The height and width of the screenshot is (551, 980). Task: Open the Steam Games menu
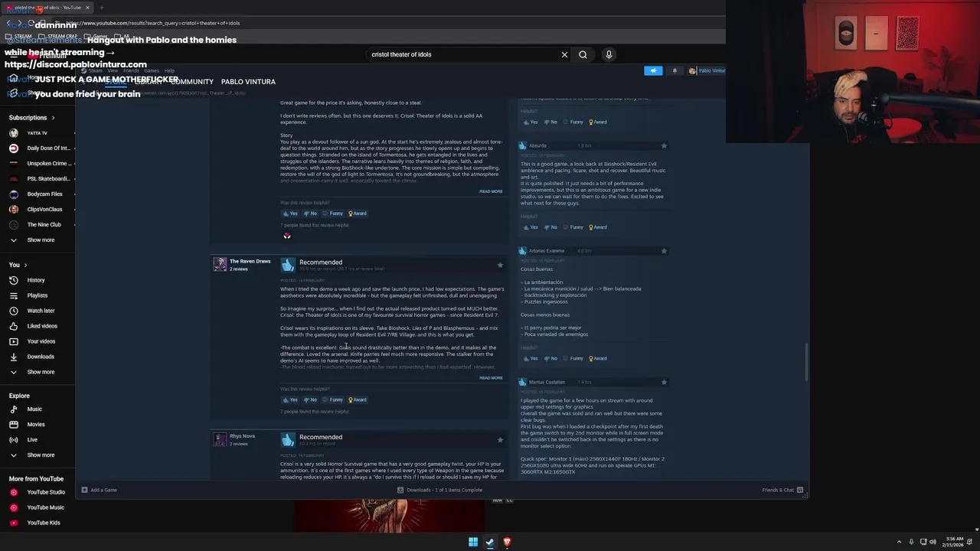[x=152, y=70]
